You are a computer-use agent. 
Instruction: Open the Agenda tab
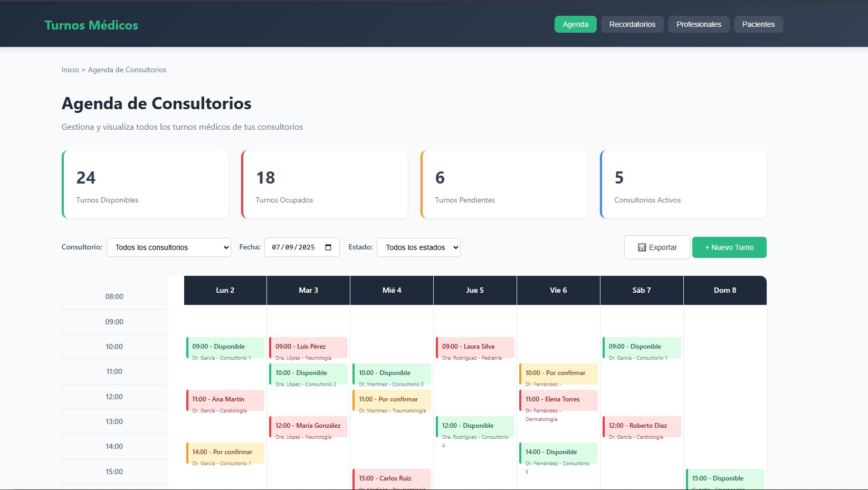coord(576,24)
